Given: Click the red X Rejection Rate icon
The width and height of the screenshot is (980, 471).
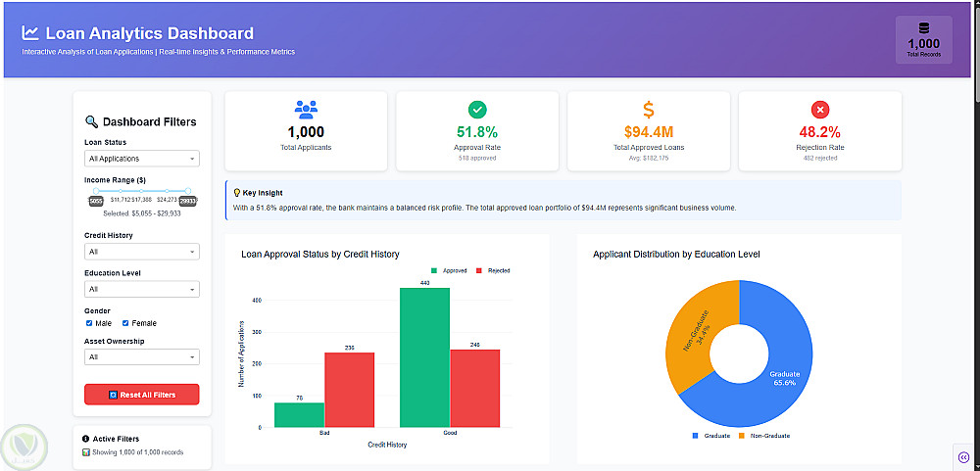Looking at the screenshot, I should (820, 110).
